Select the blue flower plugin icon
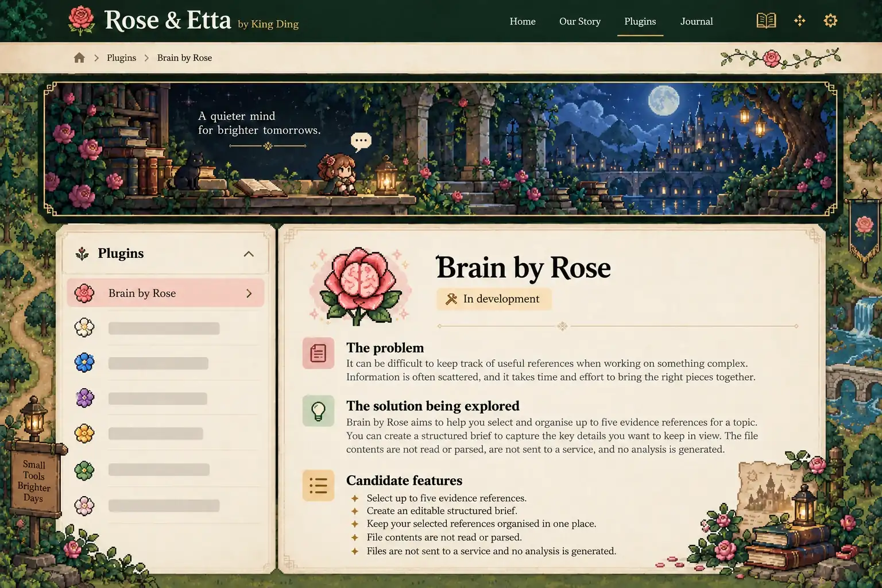This screenshot has width=882, height=588. click(x=84, y=363)
